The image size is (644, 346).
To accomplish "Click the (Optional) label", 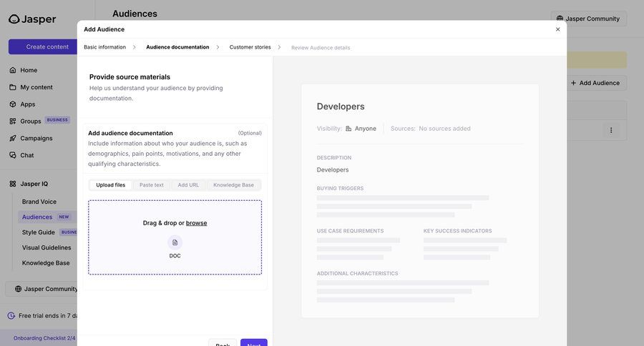I will coord(250,133).
